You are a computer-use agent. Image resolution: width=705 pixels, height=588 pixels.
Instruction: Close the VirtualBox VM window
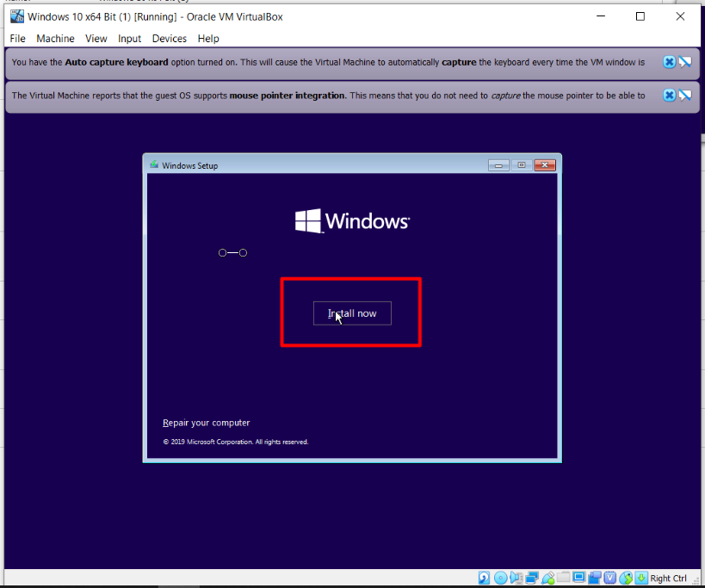680,16
